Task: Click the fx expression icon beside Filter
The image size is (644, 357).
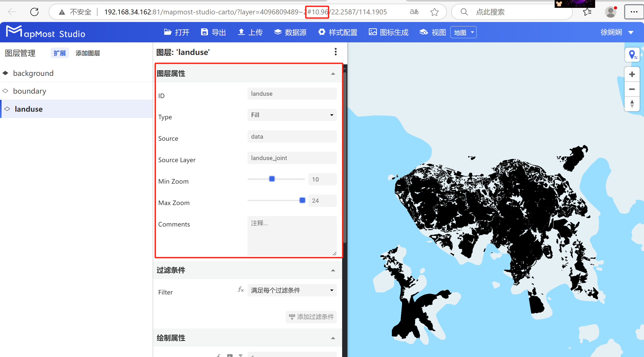Action: click(x=240, y=290)
